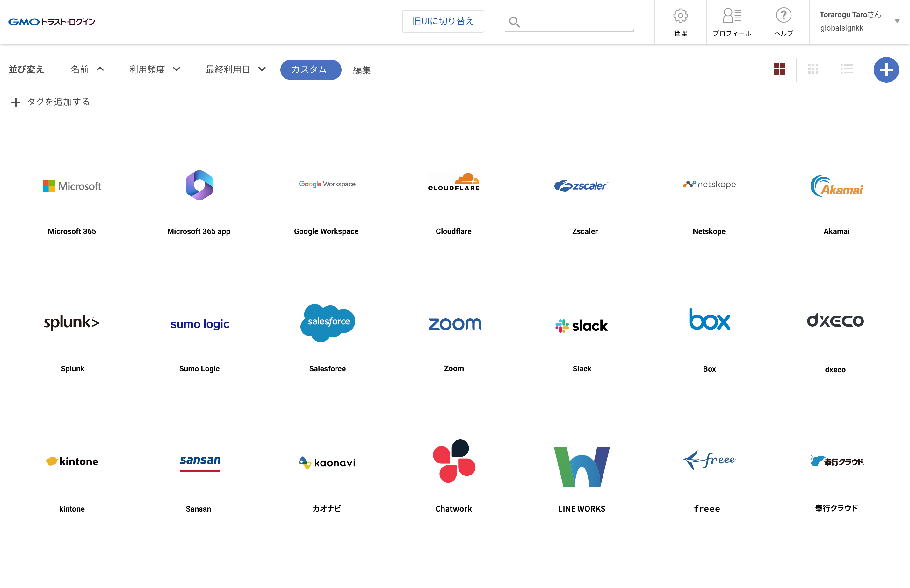The width and height of the screenshot is (910, 588).
Task: Sort apps by 最終利用日
Action: click(235, 69)
